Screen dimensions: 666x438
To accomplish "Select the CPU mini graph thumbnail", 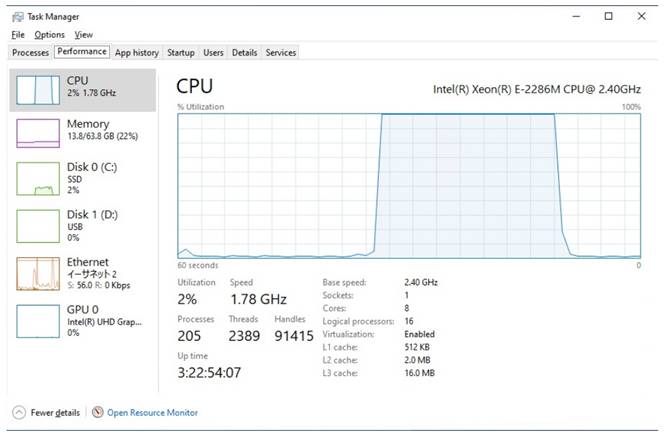I will [x=38, y=90].
